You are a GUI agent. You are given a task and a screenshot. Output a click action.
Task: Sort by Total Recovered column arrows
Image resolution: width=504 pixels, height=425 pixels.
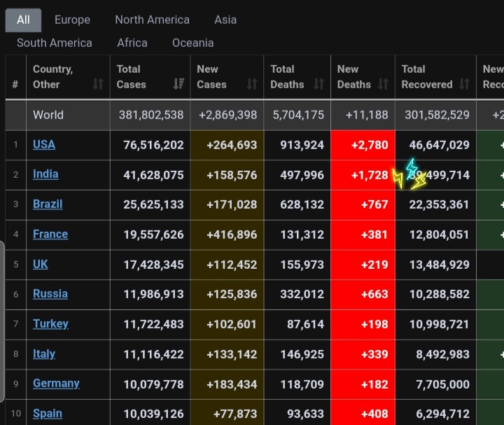click(x=465, y=84)
